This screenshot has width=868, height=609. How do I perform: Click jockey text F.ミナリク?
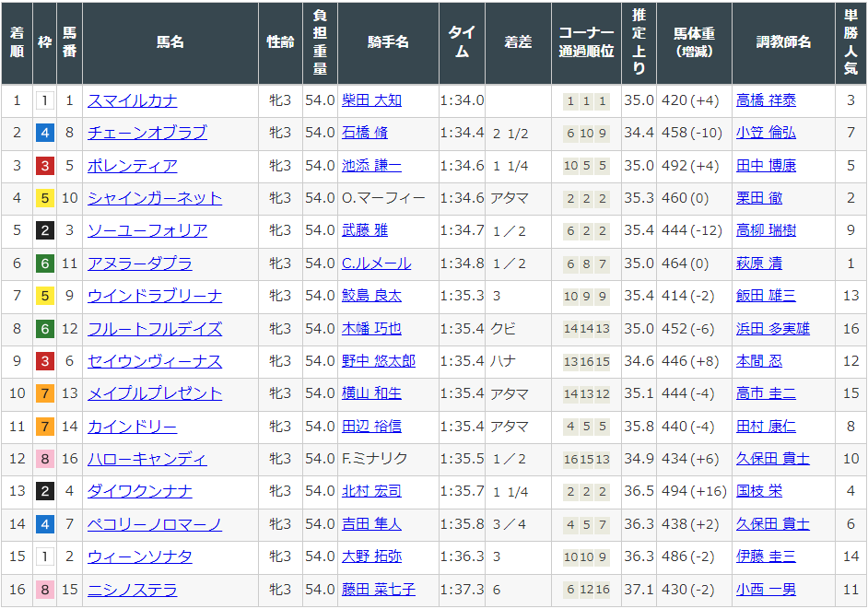tap(374, 459)
